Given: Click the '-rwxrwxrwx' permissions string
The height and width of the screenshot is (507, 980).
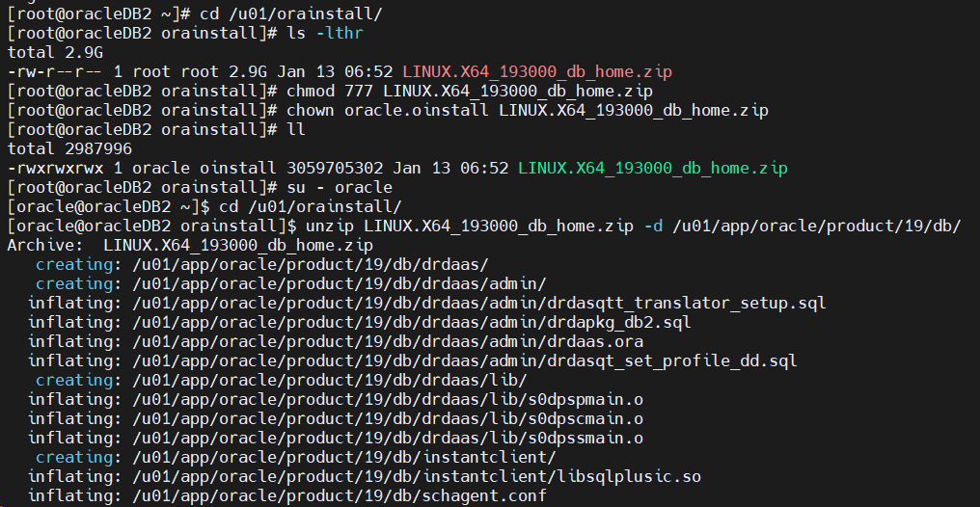Looking at the screenshot, I should (x=55, y=168).
